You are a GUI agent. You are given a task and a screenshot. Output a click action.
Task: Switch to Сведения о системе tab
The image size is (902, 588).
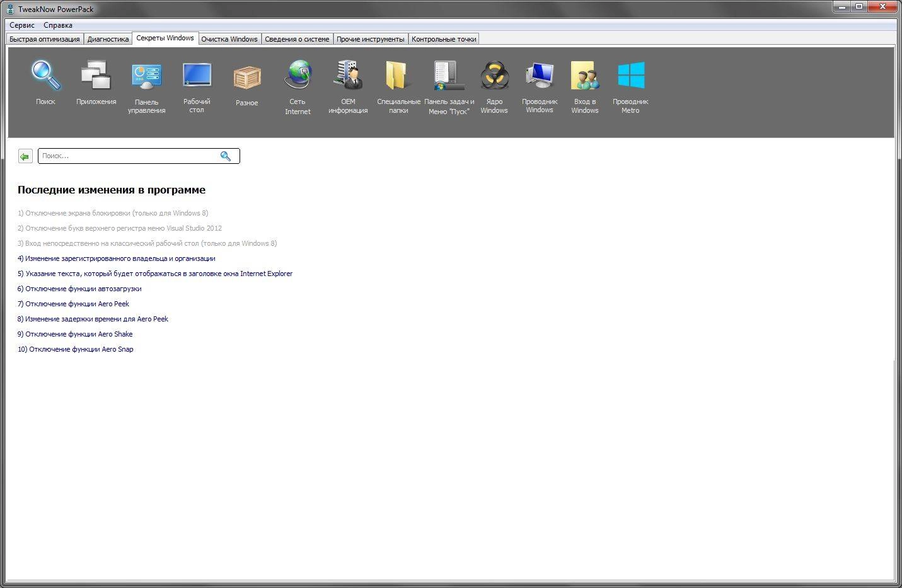tap(297, 39)
